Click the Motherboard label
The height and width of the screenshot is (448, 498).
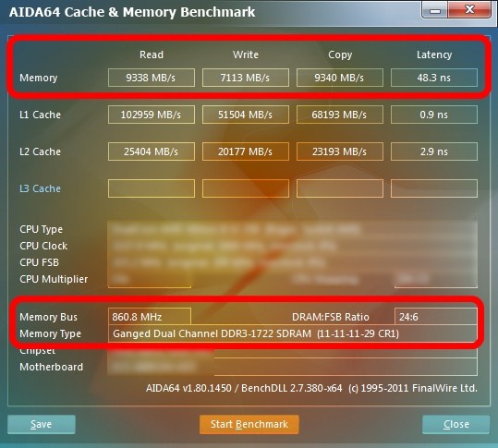51,367
